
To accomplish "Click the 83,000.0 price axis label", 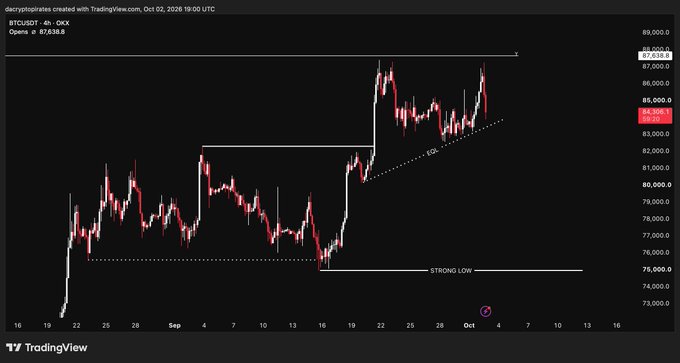I will pos(655,134).
